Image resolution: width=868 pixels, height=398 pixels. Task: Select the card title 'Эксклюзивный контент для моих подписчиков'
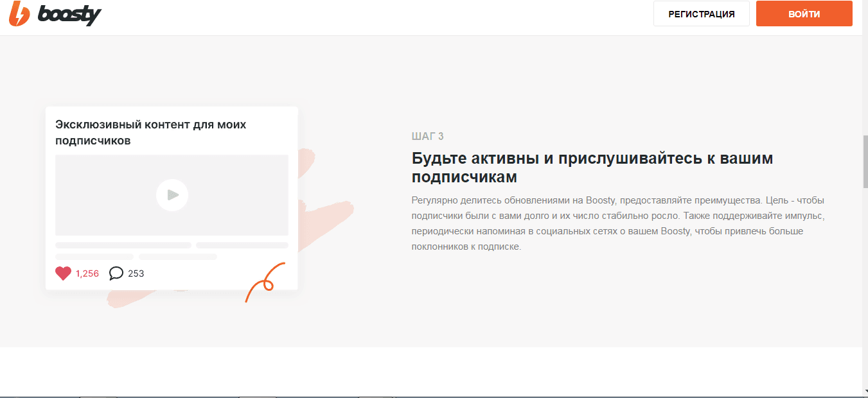point(151,132)
